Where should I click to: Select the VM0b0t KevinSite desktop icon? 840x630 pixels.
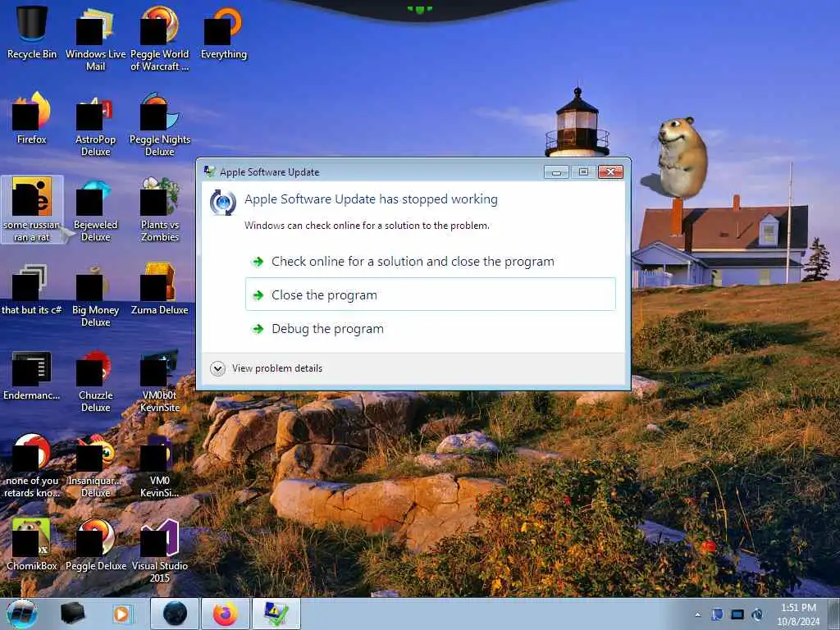160,381
